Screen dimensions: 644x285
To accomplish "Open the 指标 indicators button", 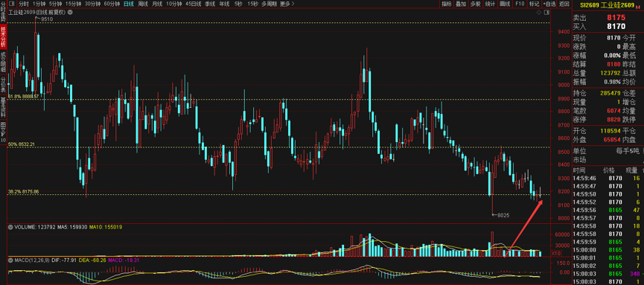I will coord(447,4).
